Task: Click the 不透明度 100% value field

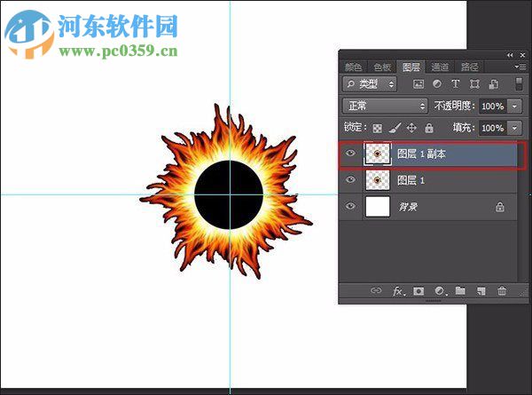Action: (493, 107)
